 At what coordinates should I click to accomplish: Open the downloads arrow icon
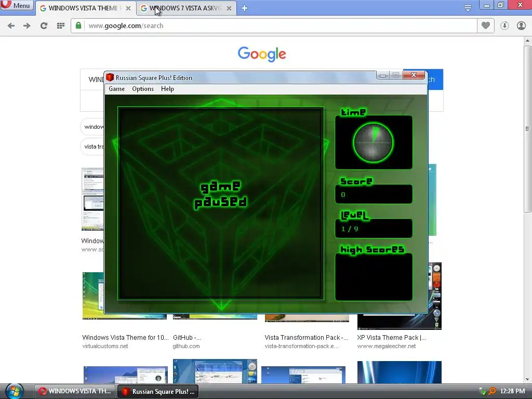click(504, 25)
